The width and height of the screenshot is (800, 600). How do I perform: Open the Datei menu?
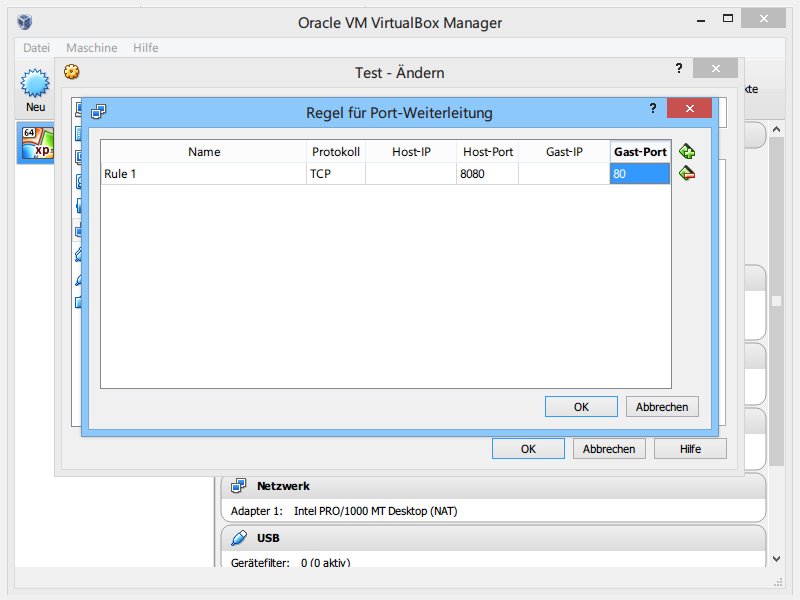click(x=36, y=47)
